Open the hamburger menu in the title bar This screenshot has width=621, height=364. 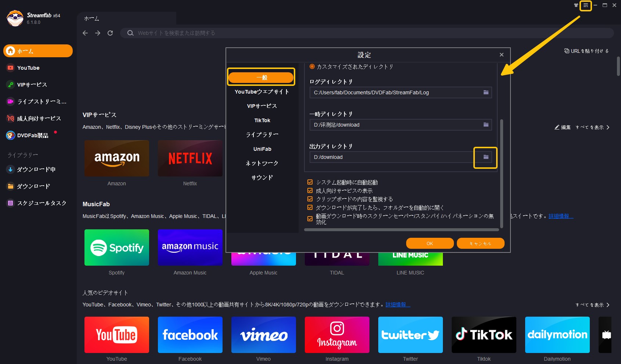(x=586, y=6)
